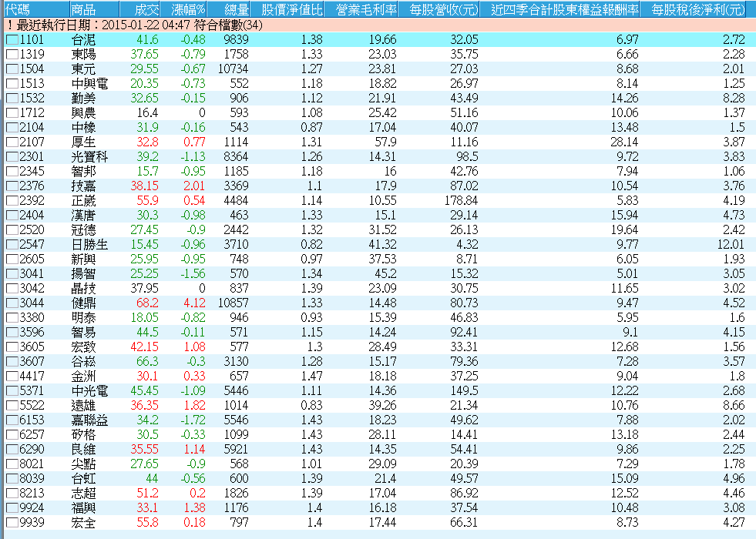Click the 股價淨值比 column header

[292, 10]
